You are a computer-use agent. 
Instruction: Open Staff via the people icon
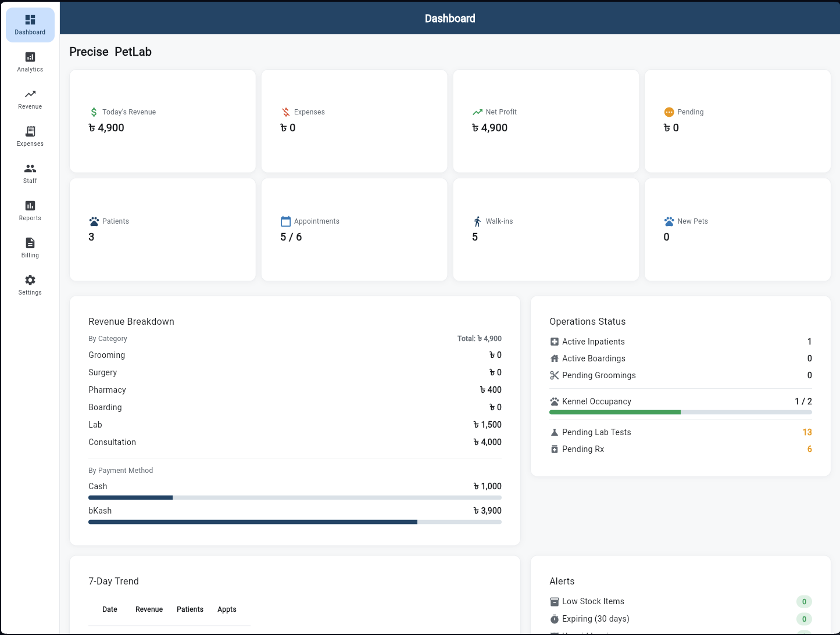tap(30, 168)
